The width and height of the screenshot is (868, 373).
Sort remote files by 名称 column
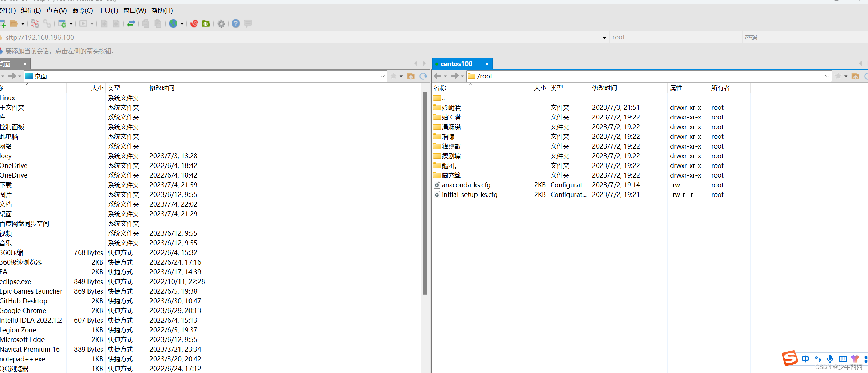pyautogui.click(x=470, y=88)
